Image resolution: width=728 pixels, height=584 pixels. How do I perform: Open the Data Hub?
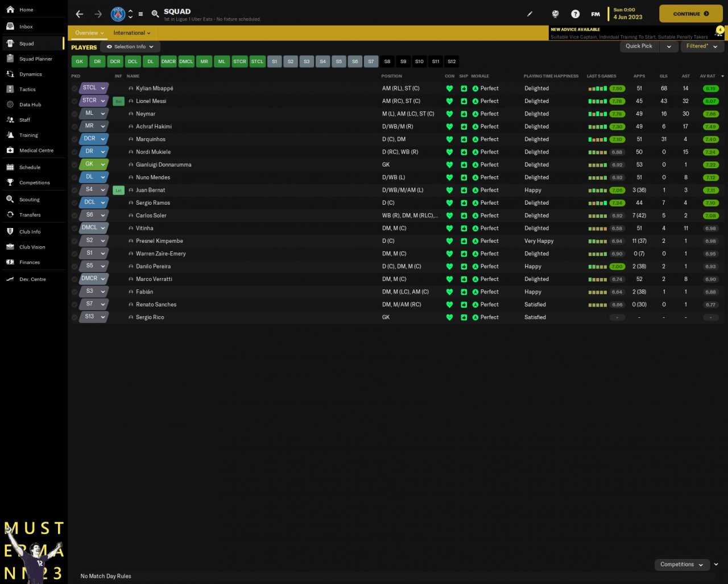[x=30, y=105]
